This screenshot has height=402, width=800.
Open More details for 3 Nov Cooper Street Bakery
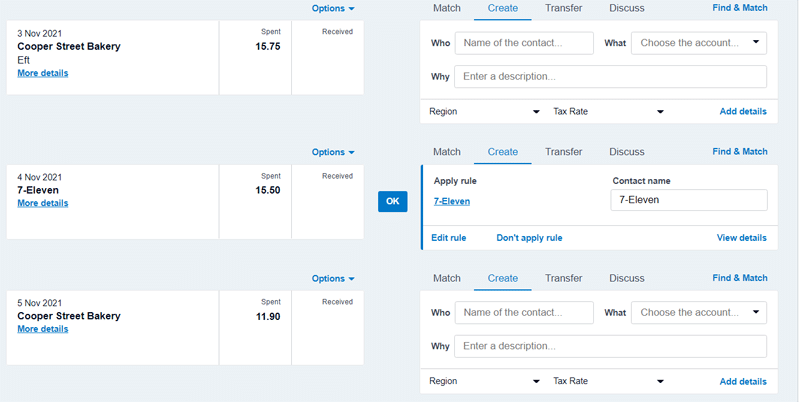(x=42, y=73)
